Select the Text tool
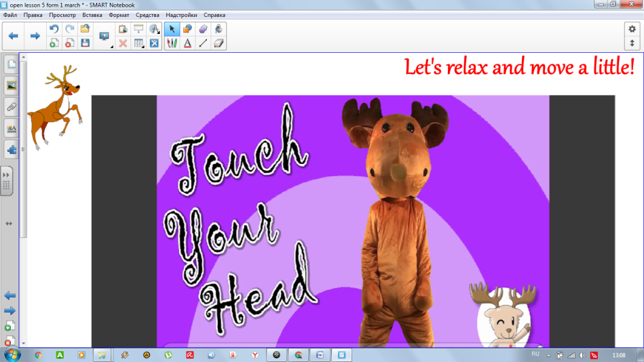This screenshot has width=644, height=362. click(x=187, y=43)
